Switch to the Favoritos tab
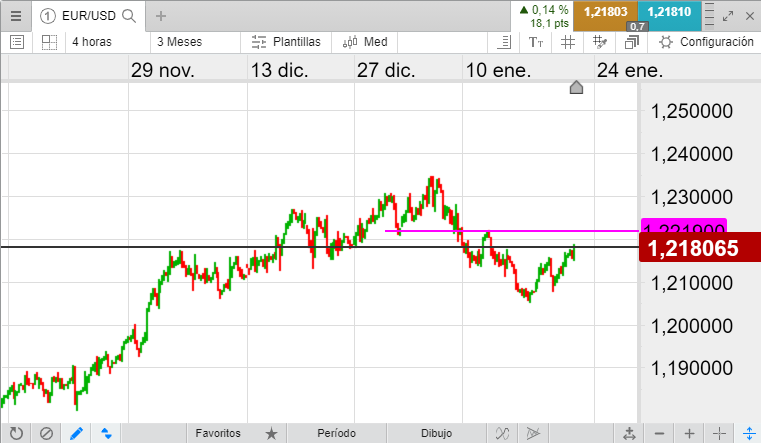Screen dimensions: 761x443 (218, 433)
